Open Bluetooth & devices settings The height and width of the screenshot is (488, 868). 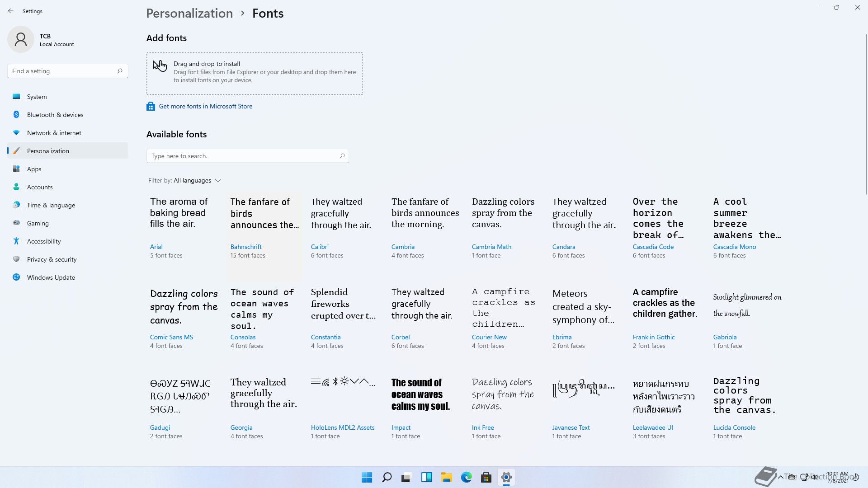pyautogui.click(x=68, y=115)
